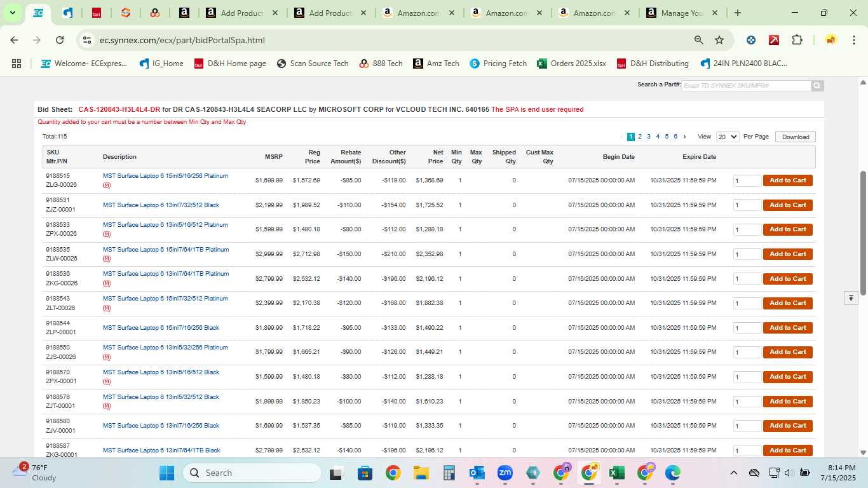Open Microsoft Edge from the taskbar

click(x=672, y=473)
